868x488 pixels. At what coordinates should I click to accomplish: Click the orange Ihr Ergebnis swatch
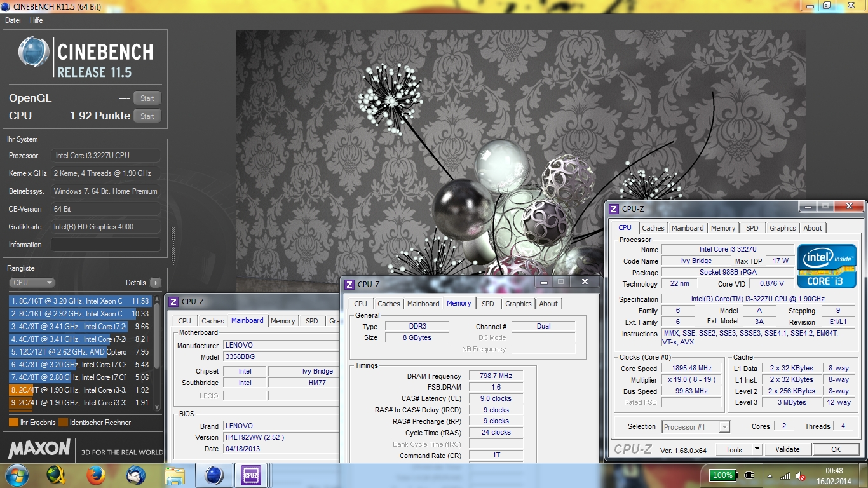[x=13, y=423]
